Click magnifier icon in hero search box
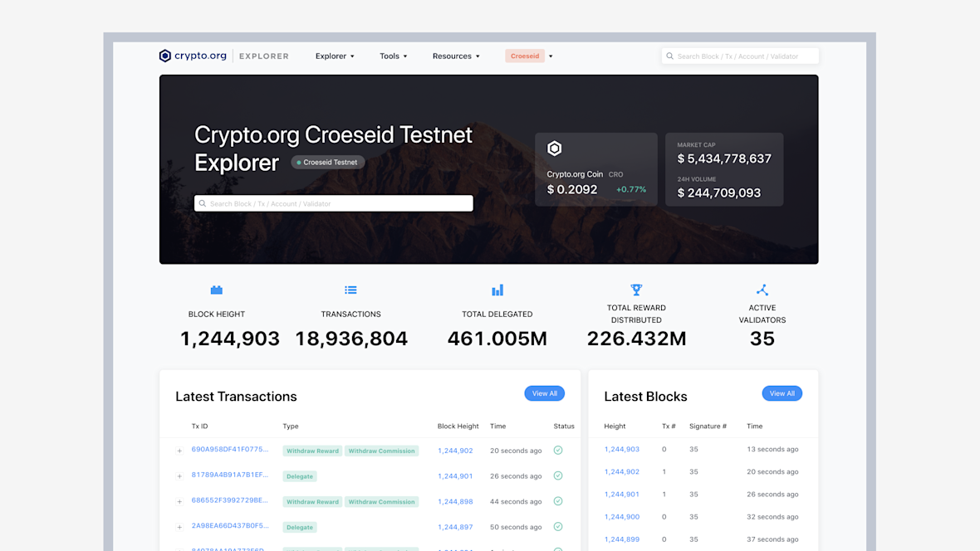The image size is (980, 551). pos(203,203)
